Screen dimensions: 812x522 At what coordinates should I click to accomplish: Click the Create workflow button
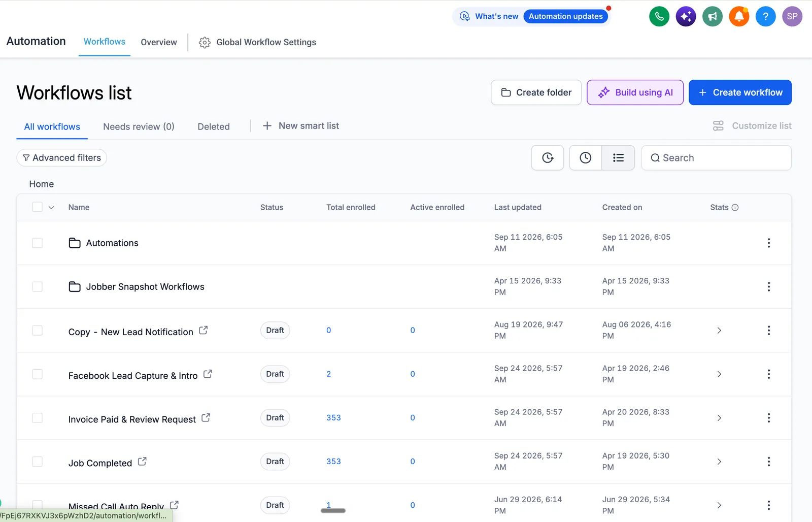pyautogui.click(x=740, y=92)
